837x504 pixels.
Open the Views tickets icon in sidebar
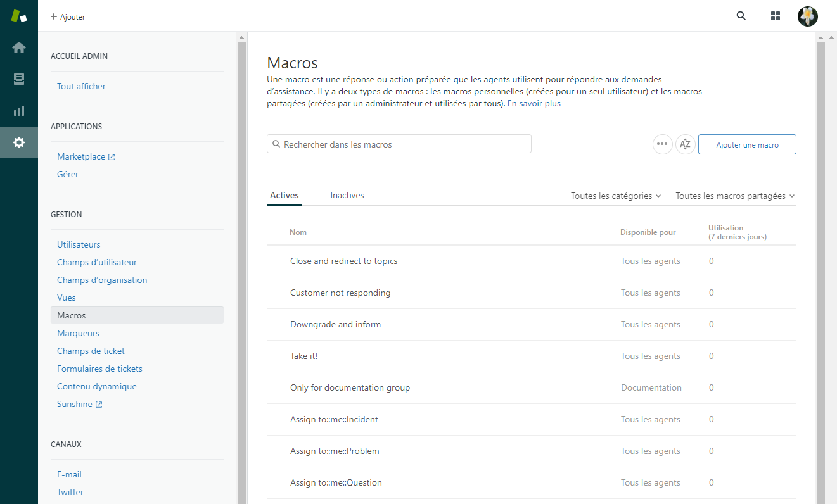point(19,79)
